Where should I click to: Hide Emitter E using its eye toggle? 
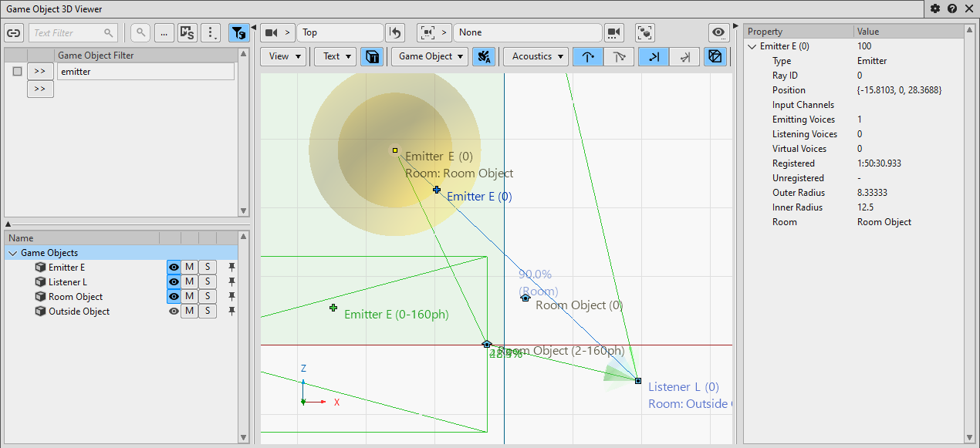174,268
